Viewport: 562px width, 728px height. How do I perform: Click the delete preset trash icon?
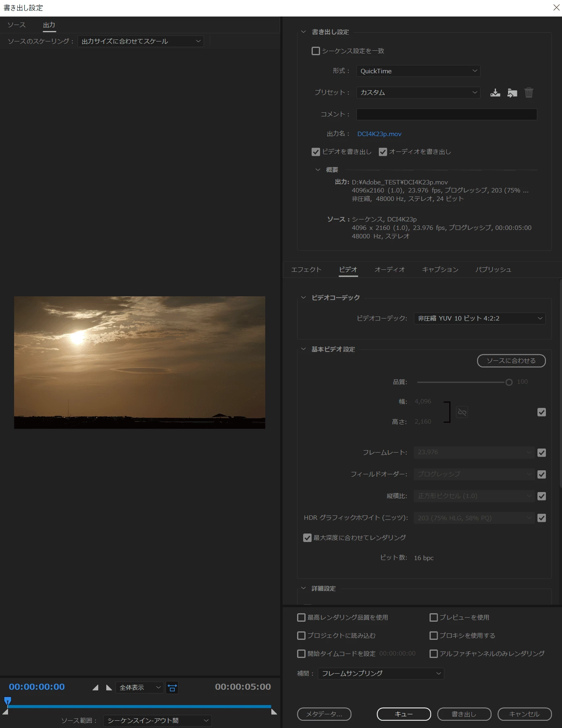point(529,93)
